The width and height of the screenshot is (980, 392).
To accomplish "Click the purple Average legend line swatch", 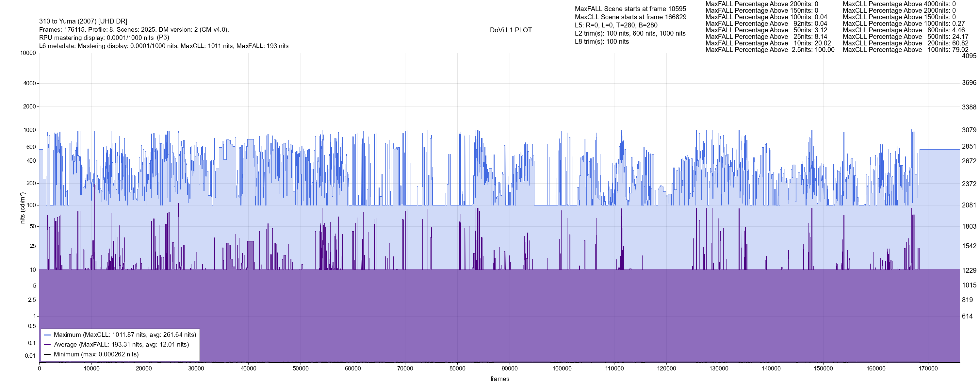I will click(48, 345).
